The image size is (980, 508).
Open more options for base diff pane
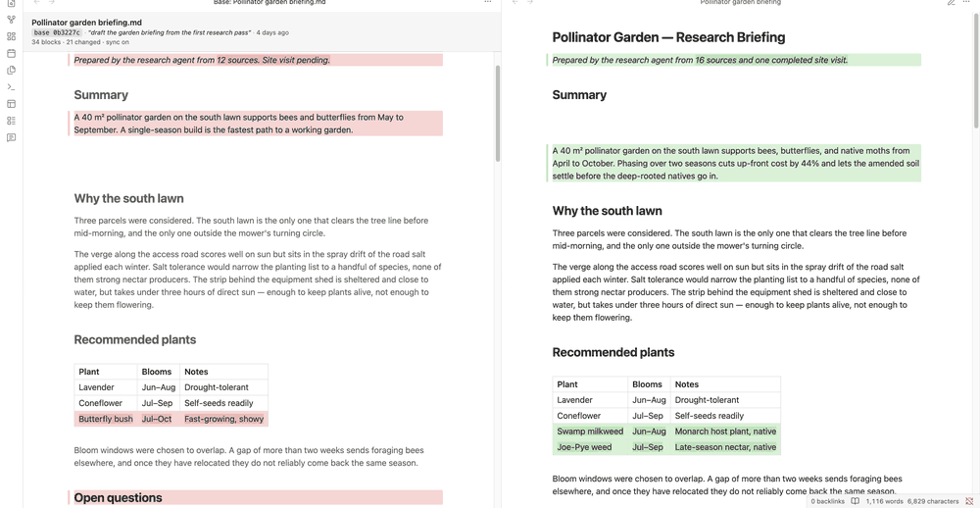487,2
